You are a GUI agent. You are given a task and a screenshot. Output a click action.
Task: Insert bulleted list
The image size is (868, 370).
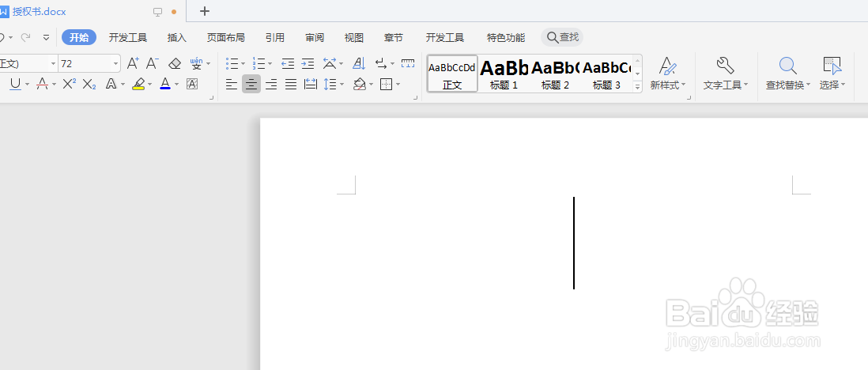click(x=232, y=64)
